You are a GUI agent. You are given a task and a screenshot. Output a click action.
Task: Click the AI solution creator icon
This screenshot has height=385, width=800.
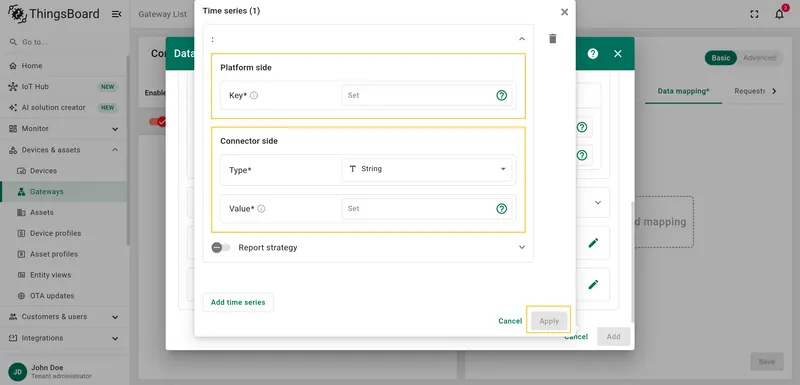[13, 108]
